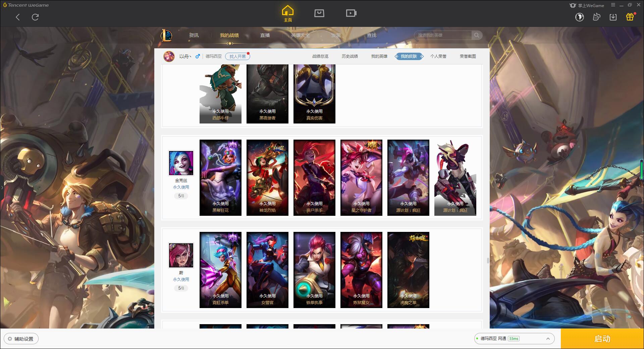Screen dimensions: 644x349
Task: Click the 掌上WeGame text link
Action: (591, 5)
